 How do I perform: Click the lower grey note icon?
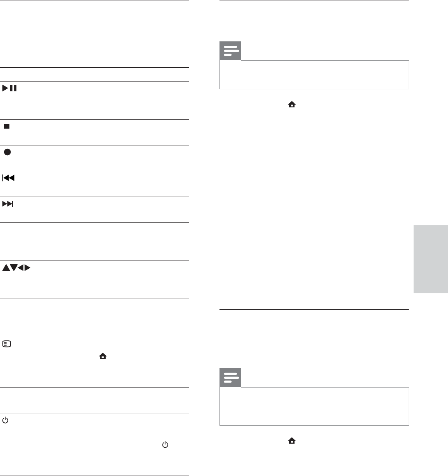(231, 378)
